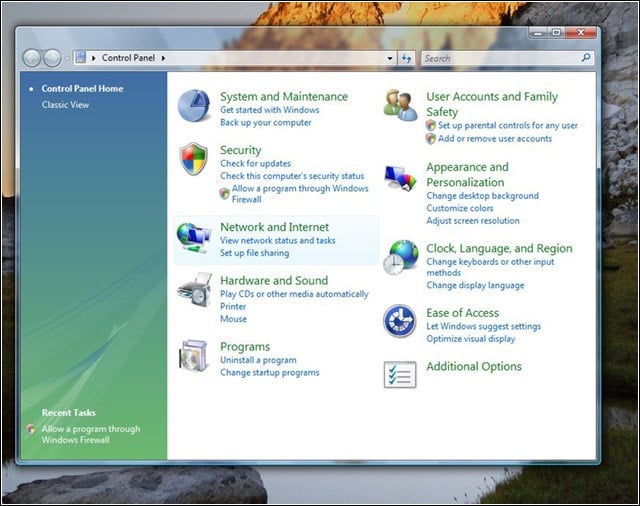Click the Printer link
Image resolution: width=640 pixels, height=506 pixels.
tap(233, 306)
